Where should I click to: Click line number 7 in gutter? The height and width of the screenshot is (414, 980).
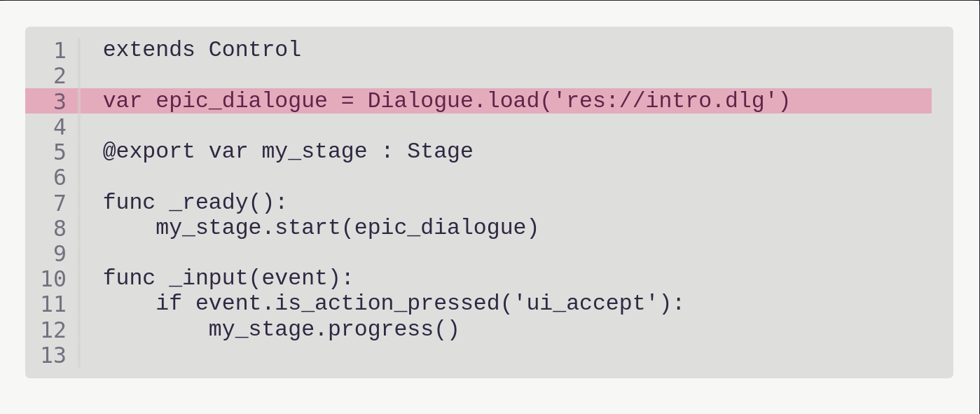pyautogui.click(x=60, y=203)
